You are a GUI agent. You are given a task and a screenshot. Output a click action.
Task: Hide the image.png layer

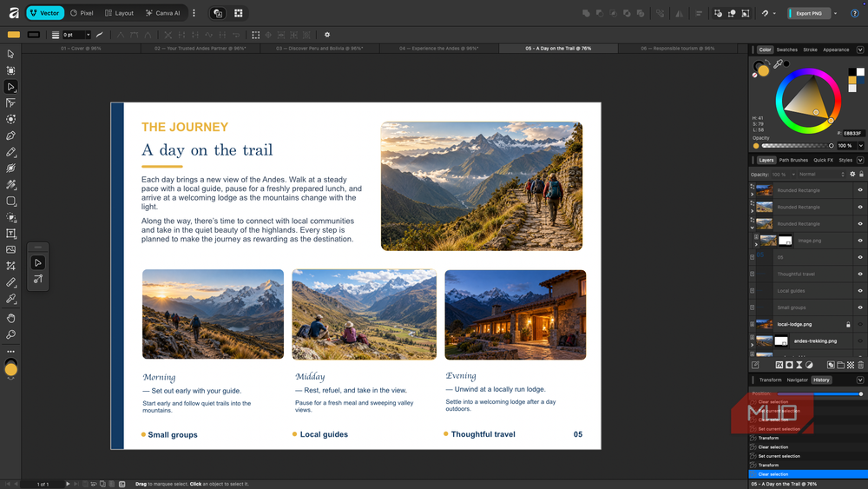click(860, 241)
